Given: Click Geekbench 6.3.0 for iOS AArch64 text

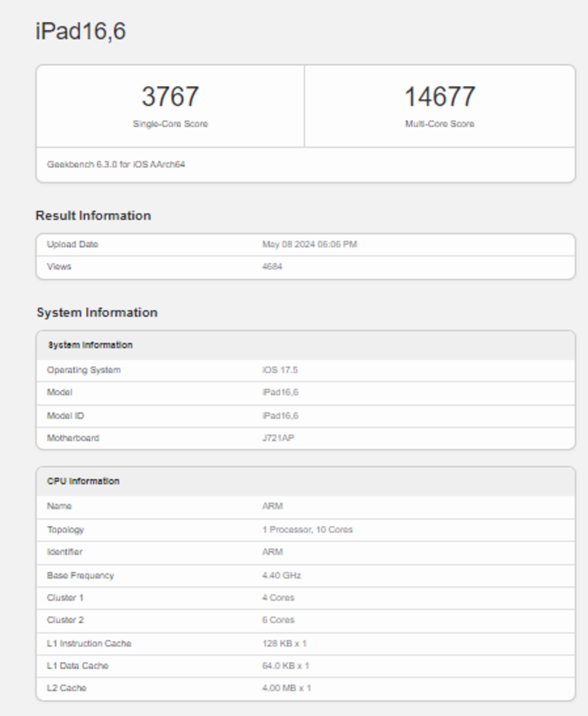Looking at the screenshot, I should [116, 164].
